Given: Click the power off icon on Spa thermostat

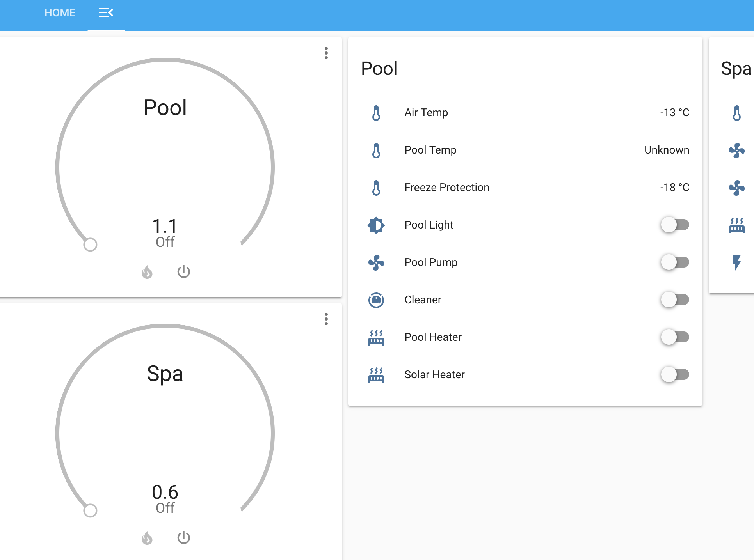Looking at the screenshot, I should (183, 538).
